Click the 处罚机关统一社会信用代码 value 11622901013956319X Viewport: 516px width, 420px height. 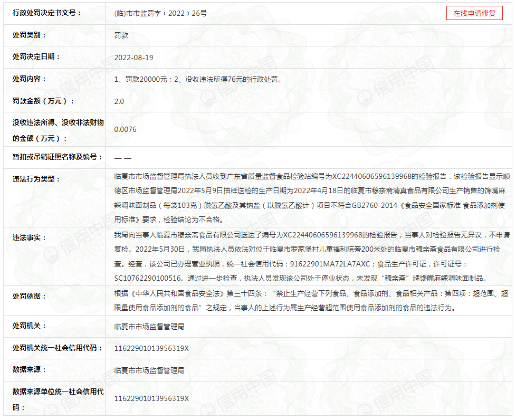(x=151, y=349)
